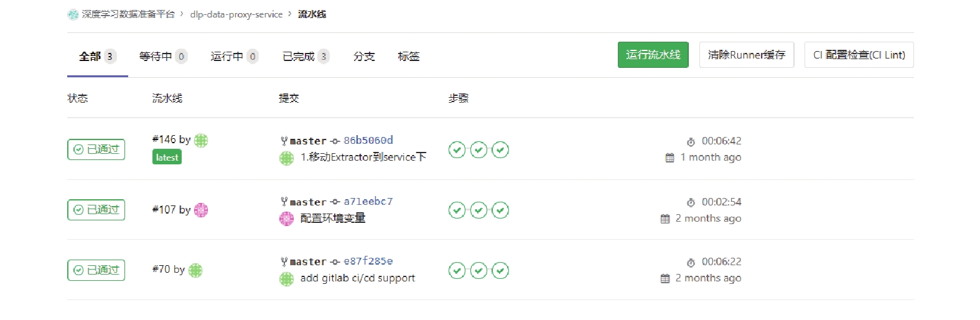Click 已通过 status badge for pipeline #107
This screenshot has height=320, width=980.
(96, 210)
